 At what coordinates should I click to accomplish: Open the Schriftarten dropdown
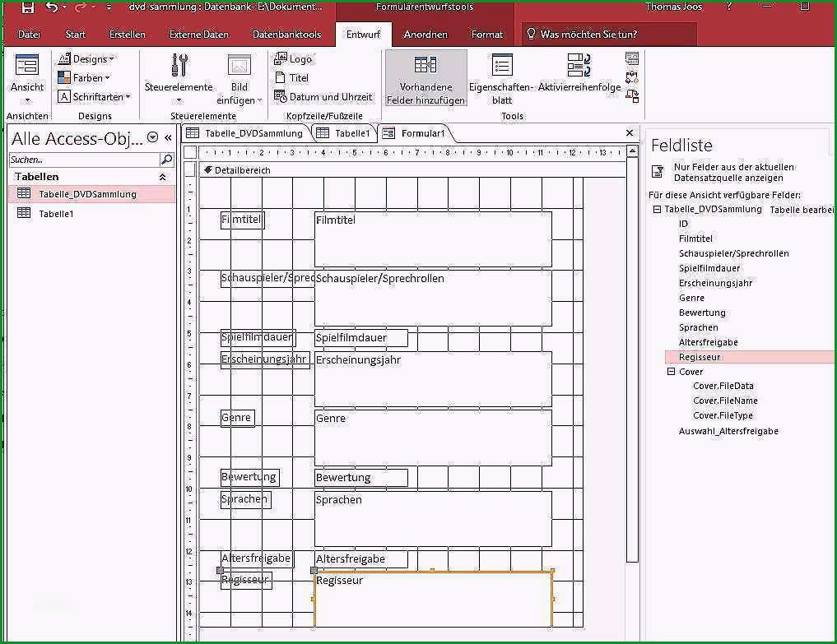pyautogui.click(x=94, y=96)
